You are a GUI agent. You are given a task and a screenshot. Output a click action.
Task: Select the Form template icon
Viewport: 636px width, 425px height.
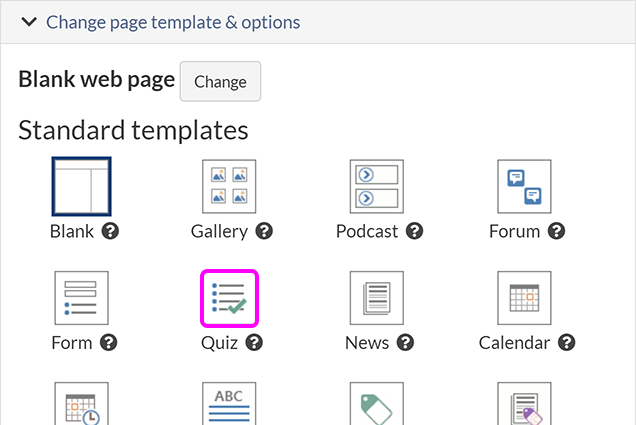tap(81, 298)
